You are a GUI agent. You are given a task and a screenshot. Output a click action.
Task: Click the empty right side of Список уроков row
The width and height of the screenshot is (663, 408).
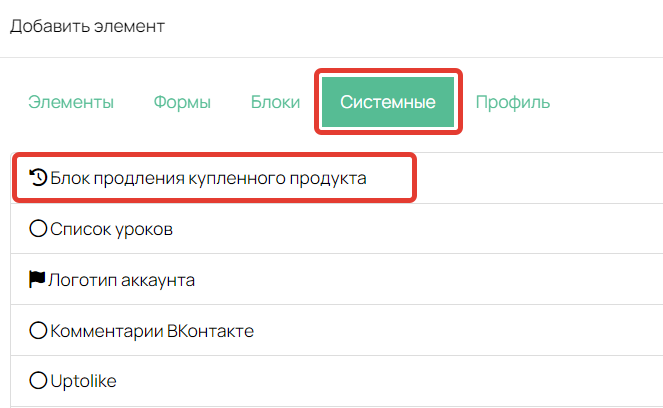[x=450, y=230]
